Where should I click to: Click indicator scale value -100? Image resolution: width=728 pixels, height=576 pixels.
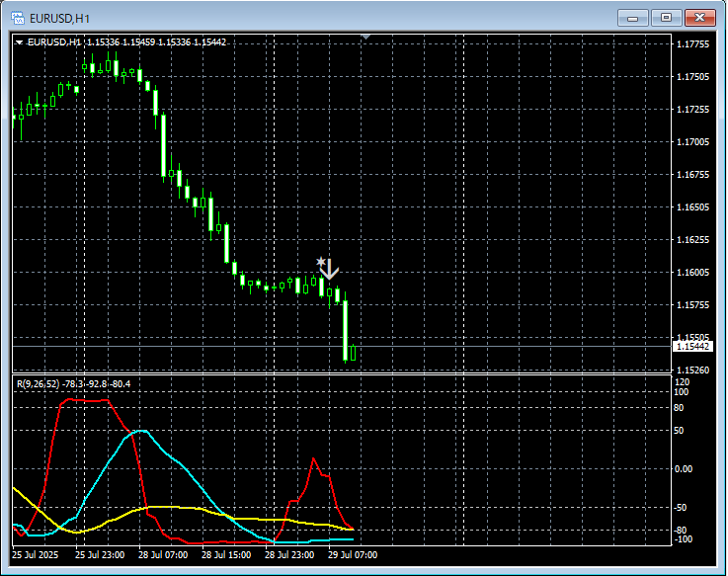pyautogui.click(x=683, y=539)
